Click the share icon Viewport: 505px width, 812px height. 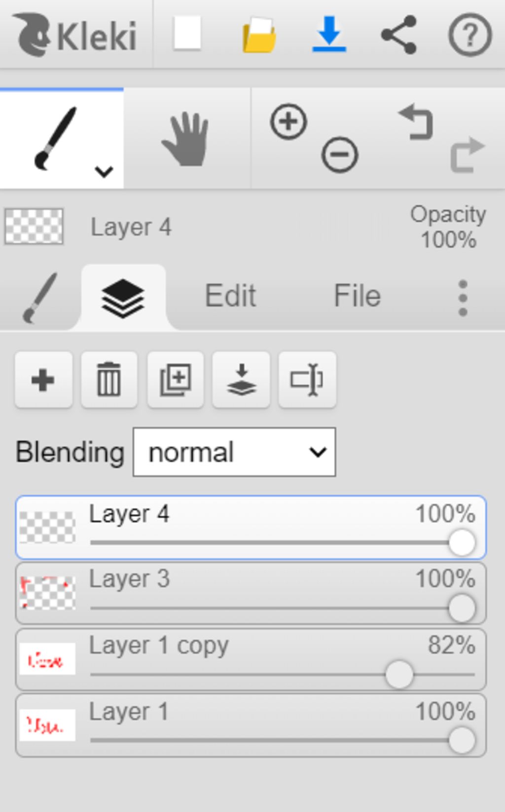coord(399,35)
